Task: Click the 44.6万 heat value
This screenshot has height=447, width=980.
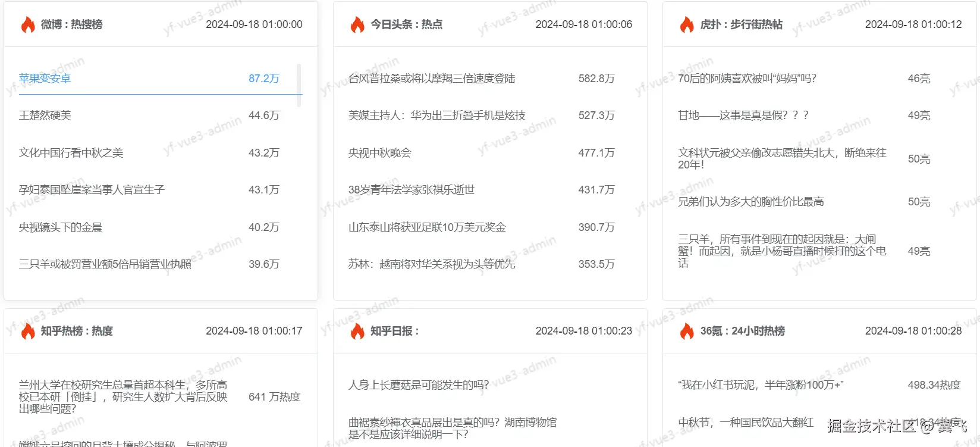Action: click(x=264, y=115)
